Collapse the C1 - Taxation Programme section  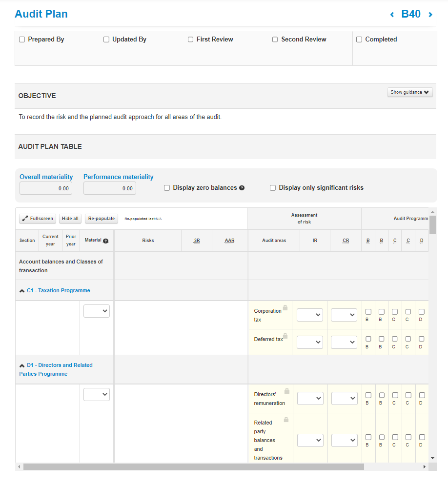click(22, 290)
